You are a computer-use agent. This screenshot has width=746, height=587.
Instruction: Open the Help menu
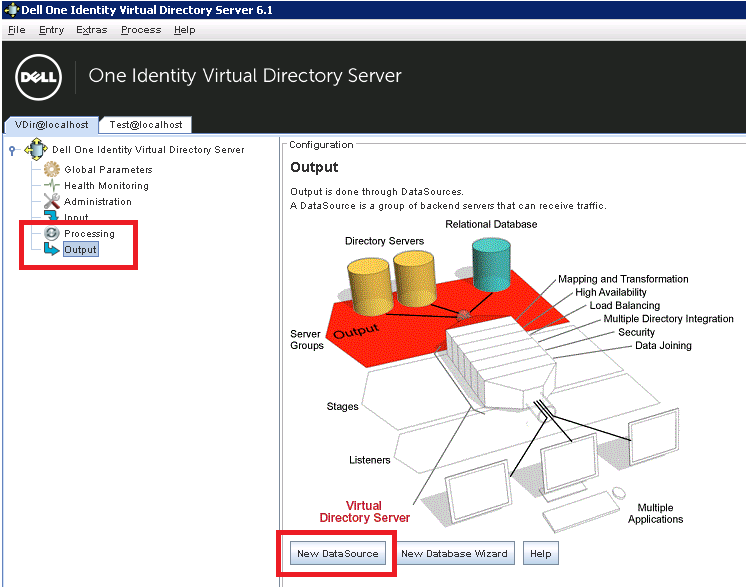point(185,30)
